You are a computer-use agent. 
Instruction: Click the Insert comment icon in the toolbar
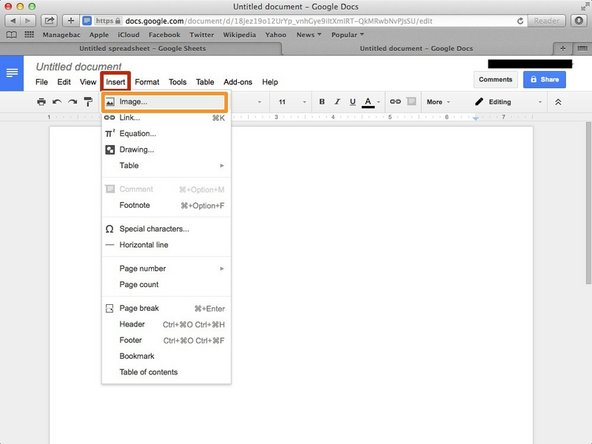coord(411,101)
